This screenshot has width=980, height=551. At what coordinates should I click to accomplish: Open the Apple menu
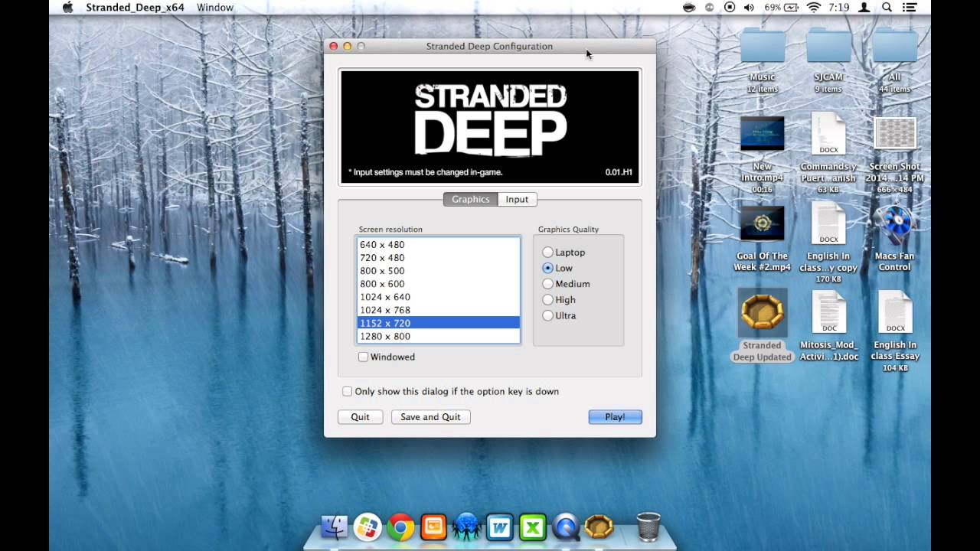pos(67,8)
